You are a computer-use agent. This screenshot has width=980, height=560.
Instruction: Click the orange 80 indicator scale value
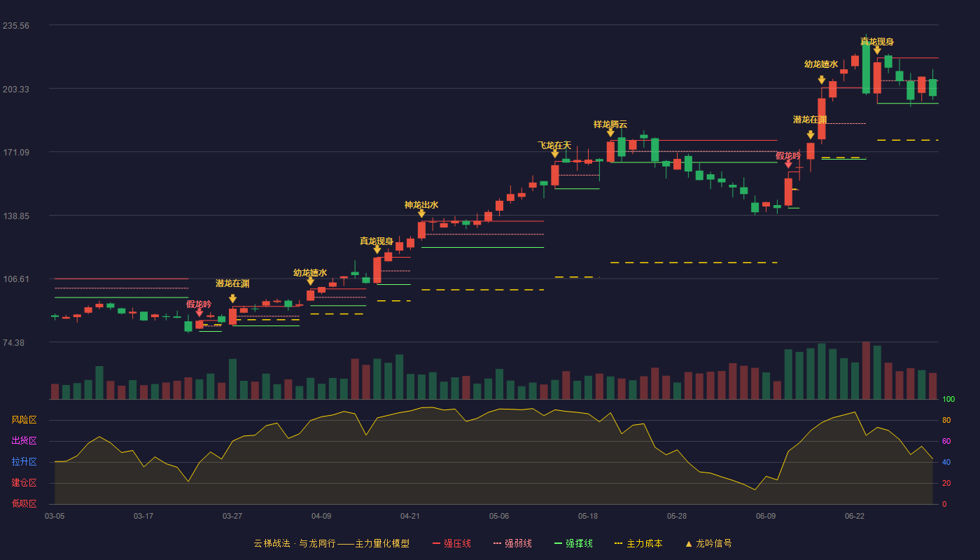click(x=946, y=421)
